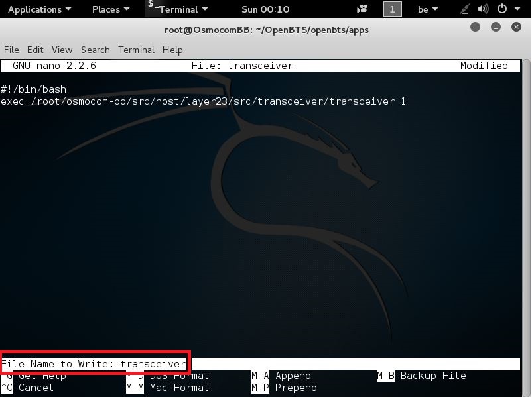This screenshot has width=532, height=397.
Task: Maximize the terminal window
Action: [496, 27]
